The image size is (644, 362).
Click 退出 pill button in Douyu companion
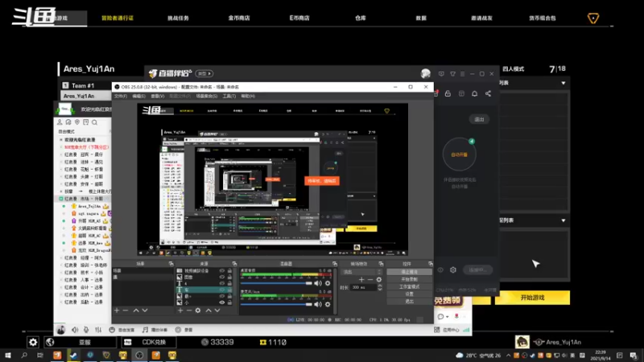[479, 119]
